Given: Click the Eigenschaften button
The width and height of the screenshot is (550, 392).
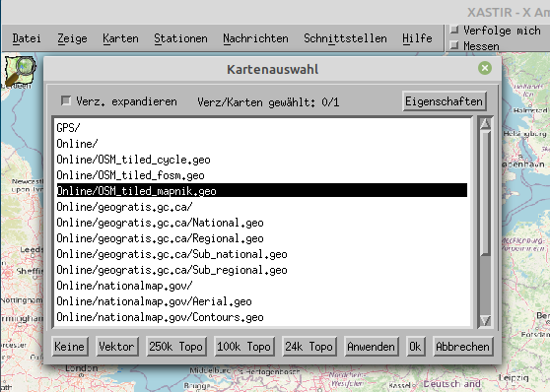Looking at the screenshot, I should point(445,101).
